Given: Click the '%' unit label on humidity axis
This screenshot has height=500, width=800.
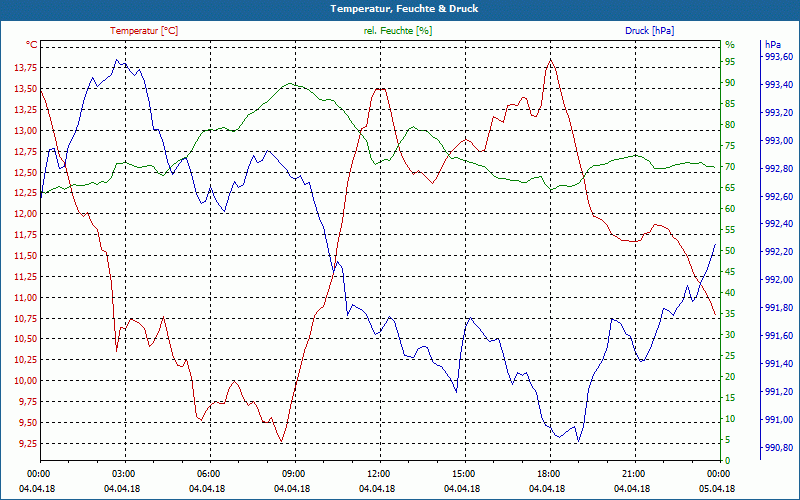Looking at the screenshot, I should 730,45.
